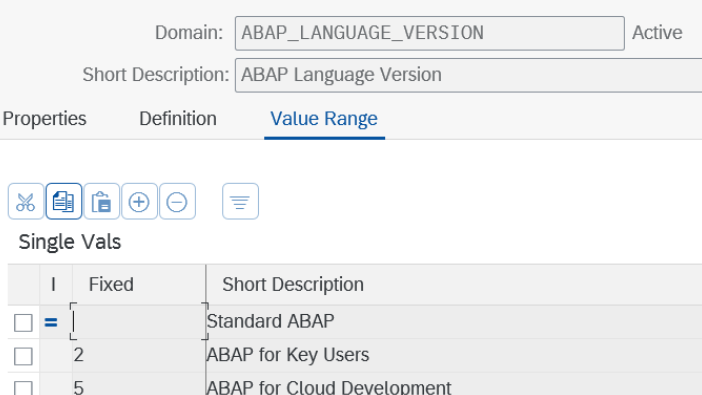Image resolution: width=702 pixels, height=395 pixels.
Task: Click the Paste clipboard icon
Action: click(x=102, y=202)
